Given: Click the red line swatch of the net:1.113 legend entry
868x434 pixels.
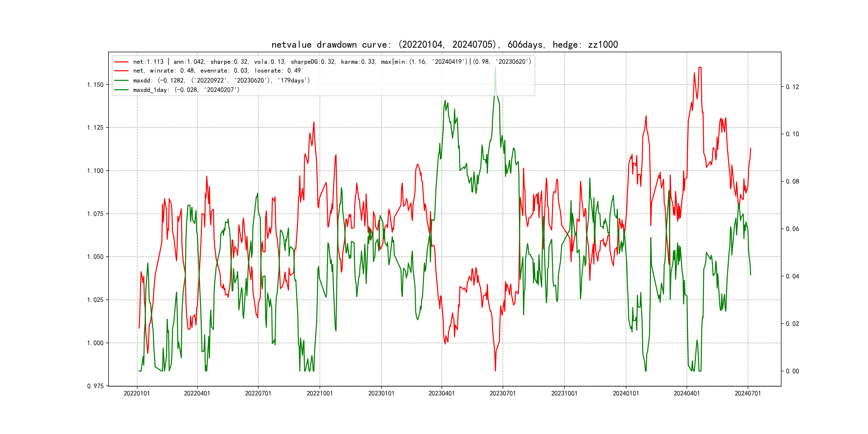Looking at the screenshot, I should (x=121, y=62).
